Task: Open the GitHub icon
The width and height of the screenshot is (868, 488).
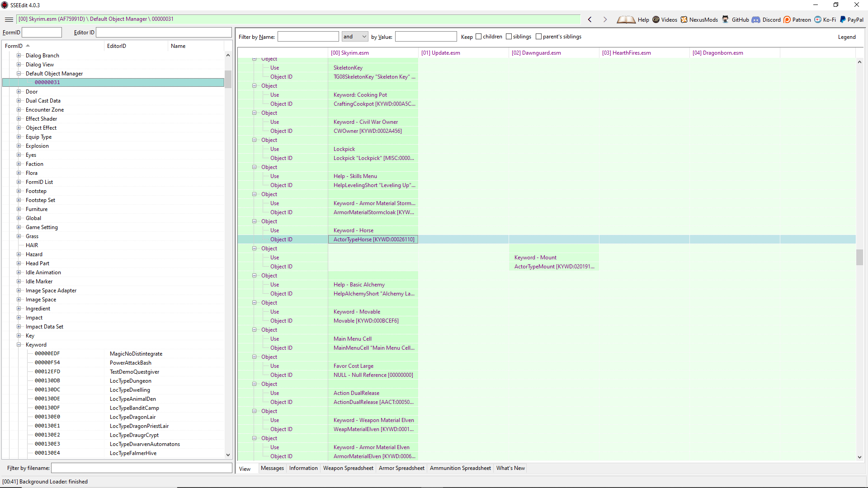Action: click(x=725, y=19)
